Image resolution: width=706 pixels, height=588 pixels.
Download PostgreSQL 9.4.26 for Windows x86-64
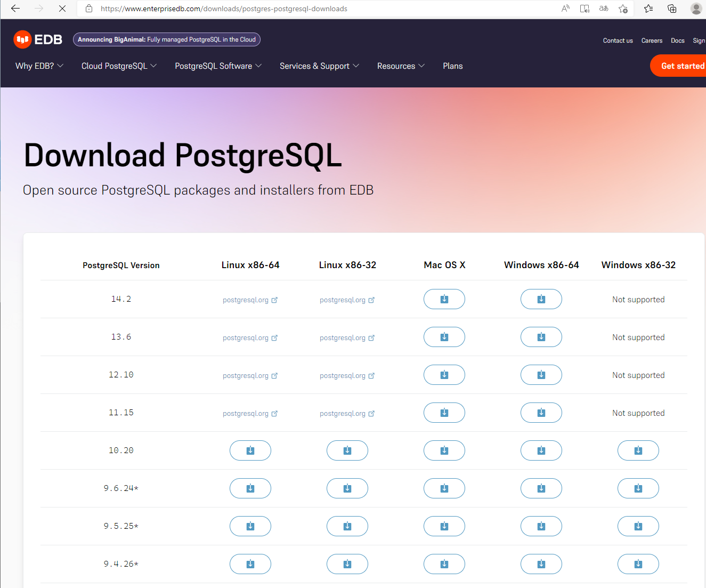tap(541, 564)
